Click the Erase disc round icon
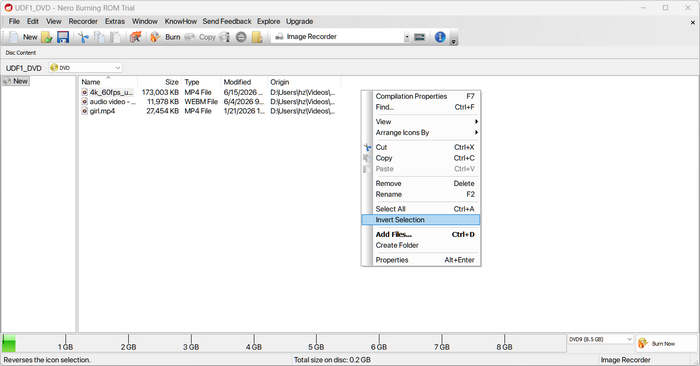Image resolution: width=700 pixels, height=366 pixels. pyautogui.click(x=241, y=37)
